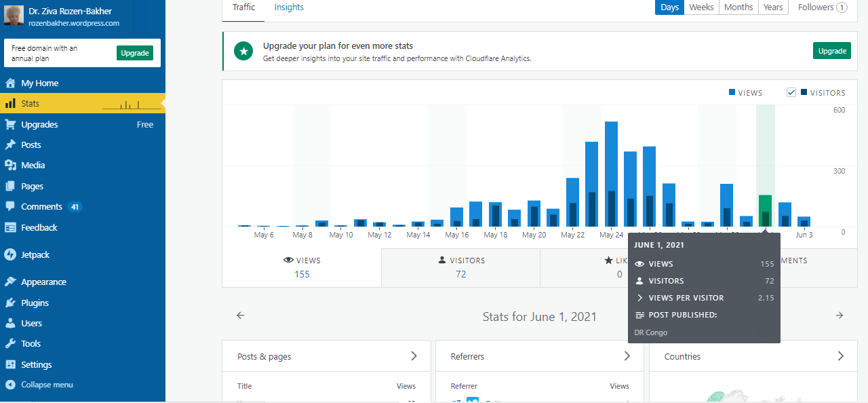Select the Weeks period button
Screen dimensions: 868x403
[701, 7]
